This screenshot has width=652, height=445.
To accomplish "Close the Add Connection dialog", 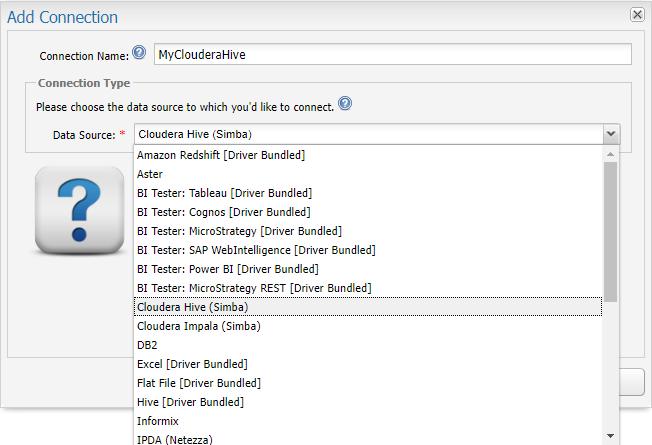I will (637, 15).
